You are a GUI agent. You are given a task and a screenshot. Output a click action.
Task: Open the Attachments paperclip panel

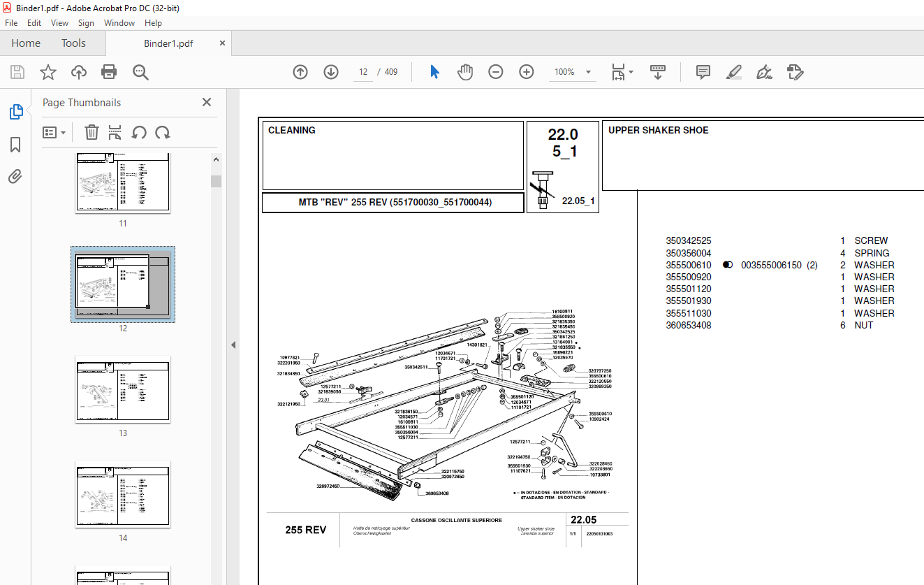point(15,176)
